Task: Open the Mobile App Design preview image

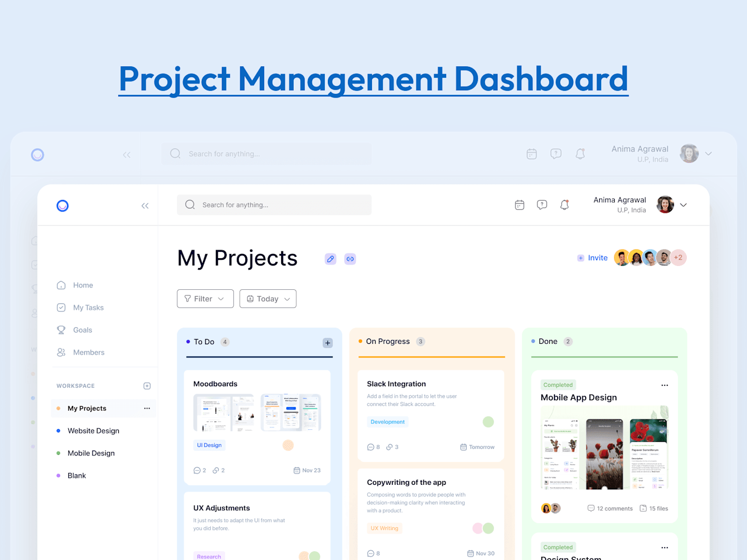Action: (604, 447)
